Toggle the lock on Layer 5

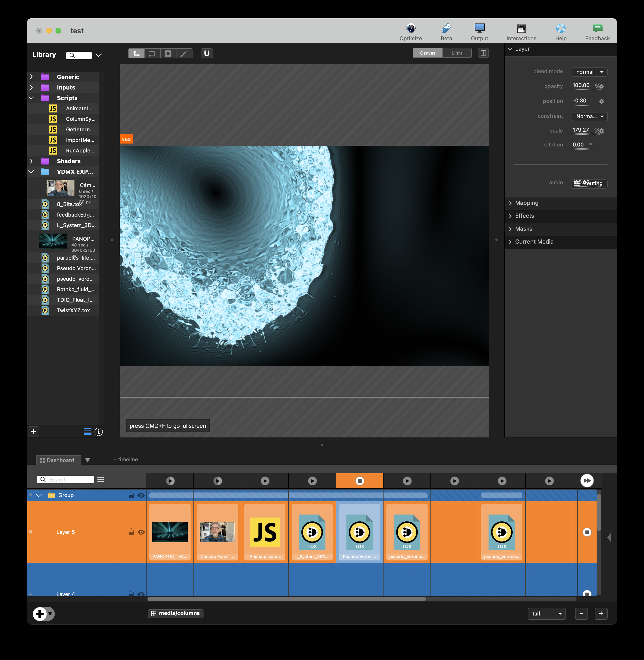coord(132,532)
